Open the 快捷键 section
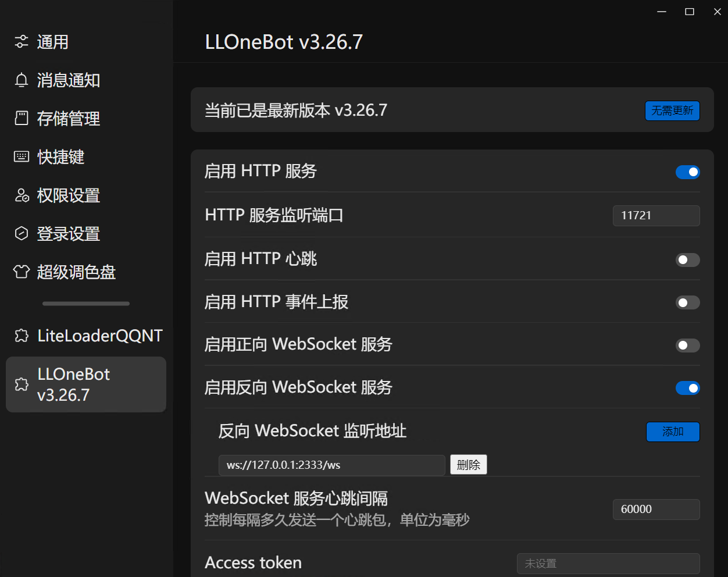 tap(86, 157)
